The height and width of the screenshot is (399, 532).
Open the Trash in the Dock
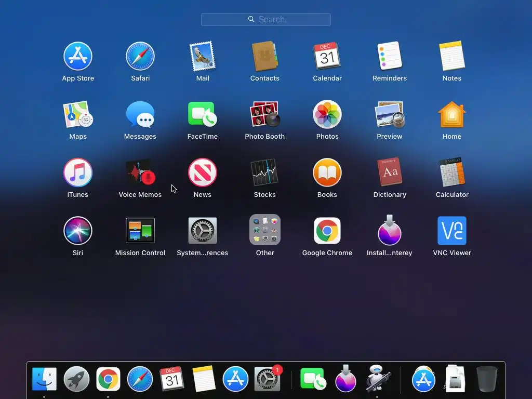coord(487,379)
